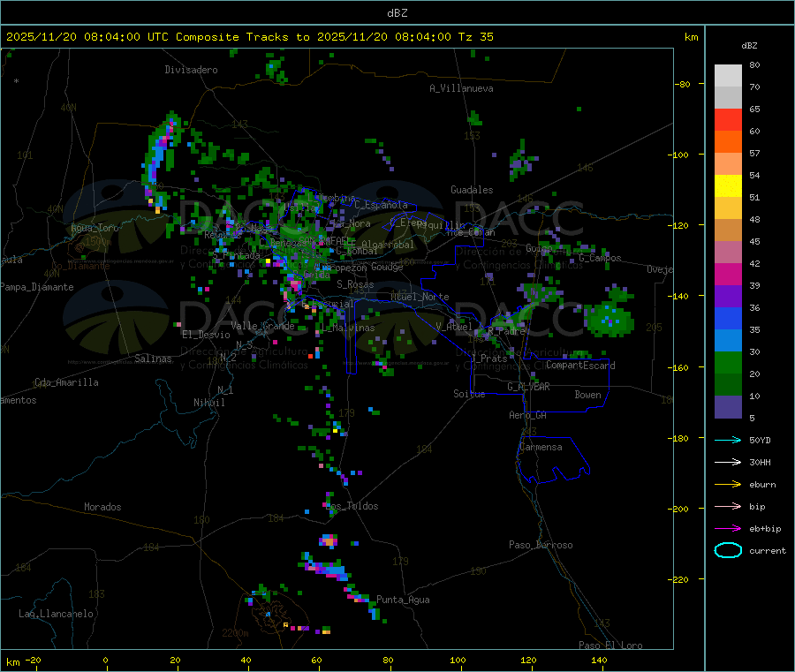
Task: Click the 'Paso_Barroso' map label
Action: (541, 546)
